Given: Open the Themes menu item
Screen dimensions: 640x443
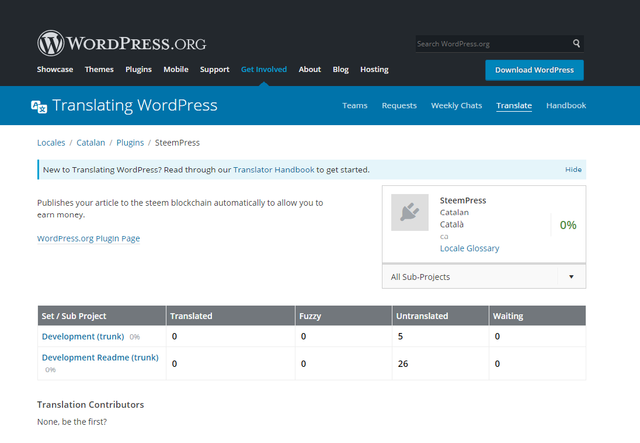Looking at the screenshot, I should [99, 69].
